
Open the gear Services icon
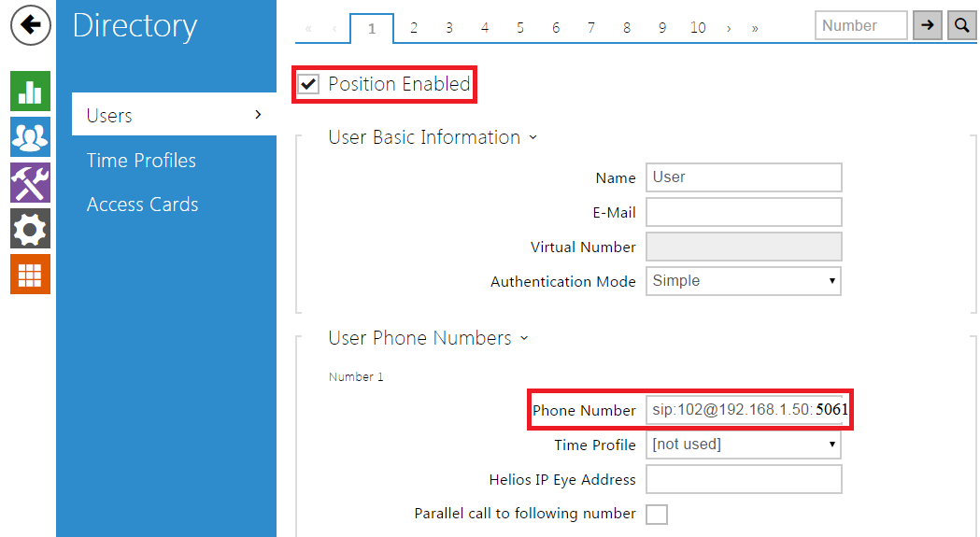[x=30, y=228]
